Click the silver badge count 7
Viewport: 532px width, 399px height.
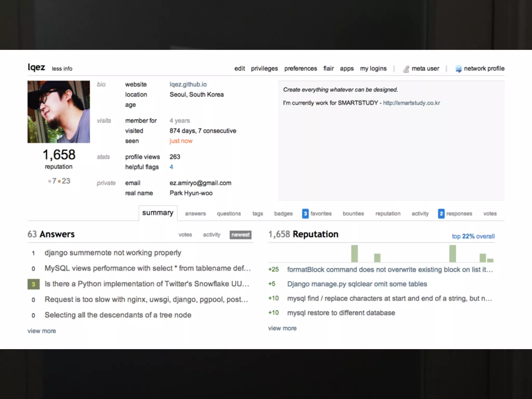click(x=54, y=181)
